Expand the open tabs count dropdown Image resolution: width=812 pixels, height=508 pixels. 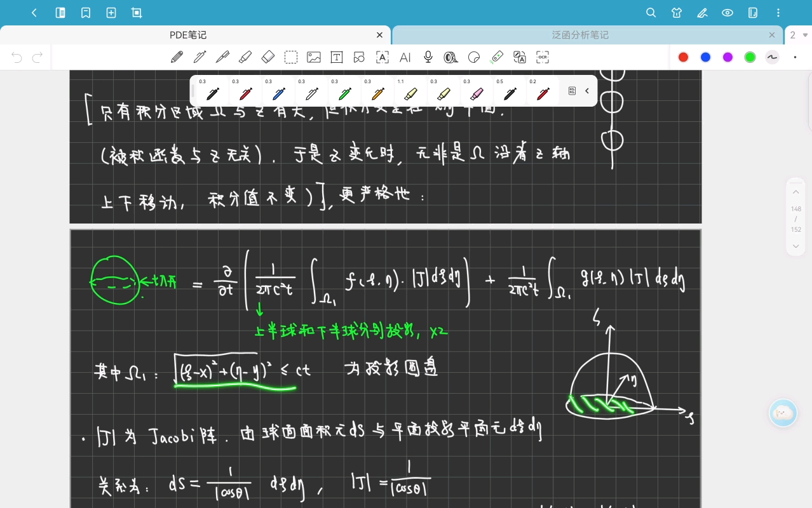pyautogui.click(x=799, y=35)
